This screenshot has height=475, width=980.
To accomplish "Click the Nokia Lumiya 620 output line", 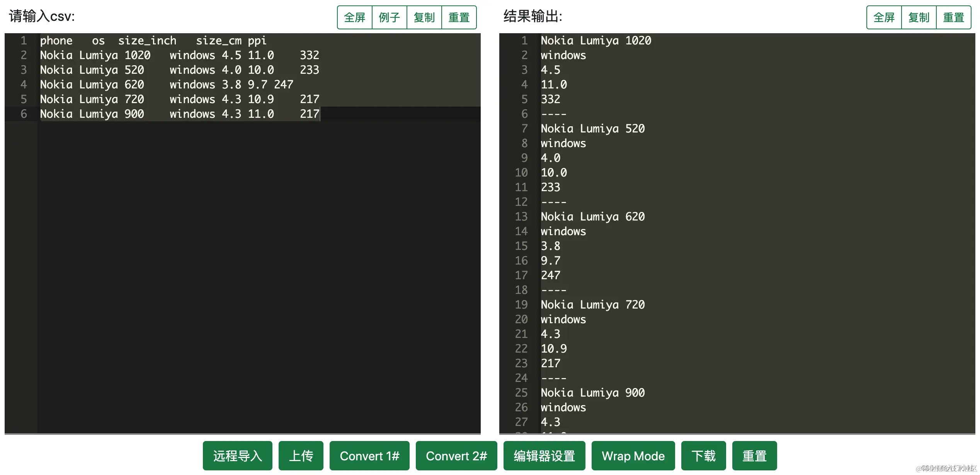I will pyautogui.click(x=593, y=216).
